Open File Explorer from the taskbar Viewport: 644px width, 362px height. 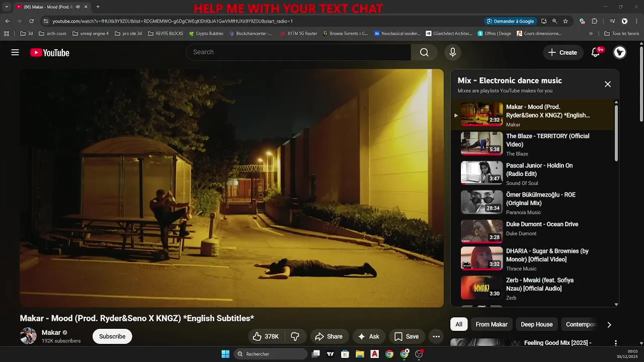point(360,354)
